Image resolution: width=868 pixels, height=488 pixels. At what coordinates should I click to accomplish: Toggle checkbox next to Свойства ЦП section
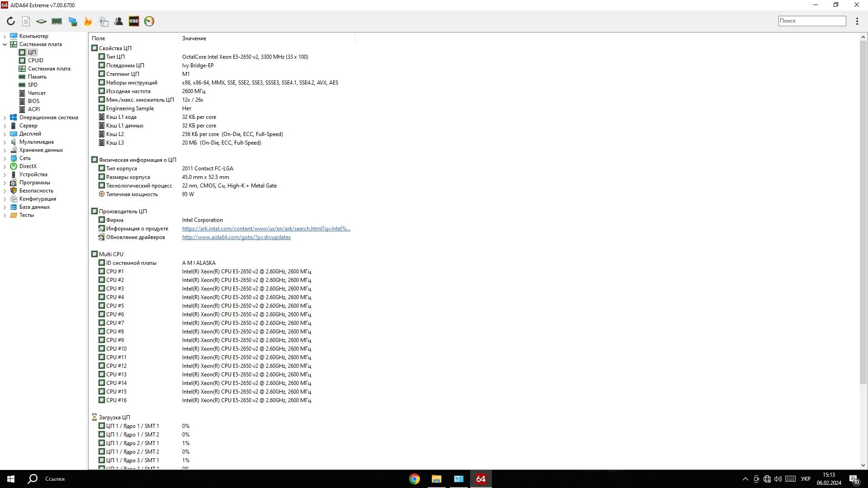point(94,47)
